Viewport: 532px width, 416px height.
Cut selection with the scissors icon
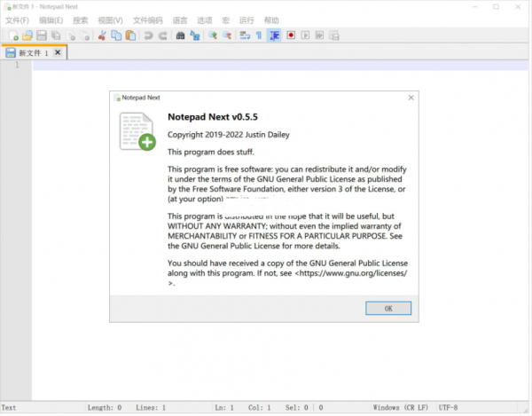click(102, 35)
